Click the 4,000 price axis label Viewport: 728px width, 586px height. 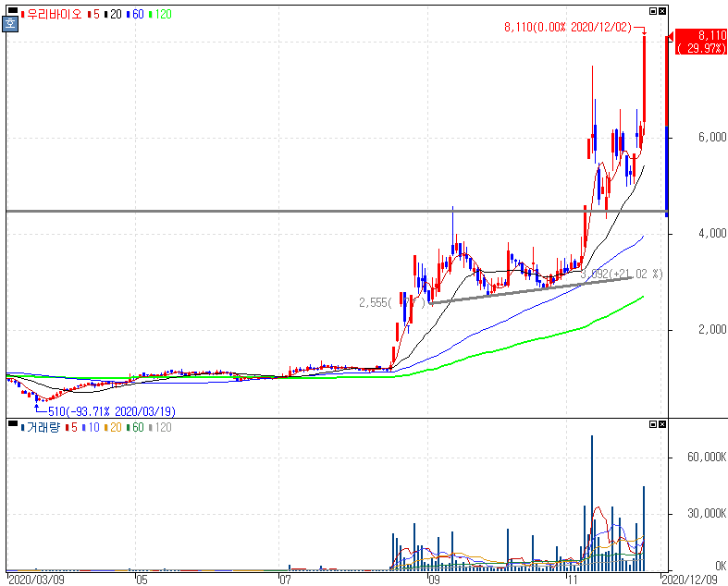click(711, 233)
